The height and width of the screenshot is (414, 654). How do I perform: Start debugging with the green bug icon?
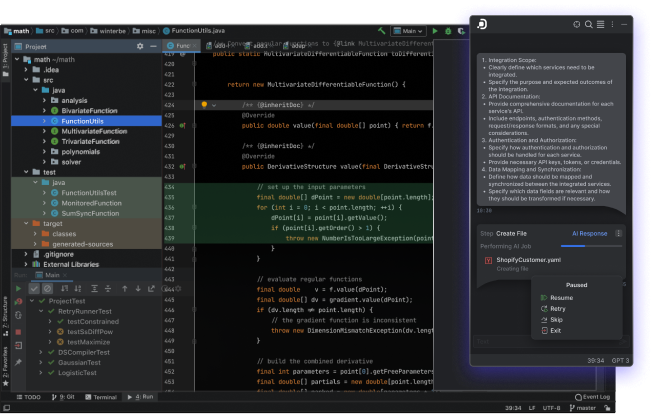[x=448, y=31]
